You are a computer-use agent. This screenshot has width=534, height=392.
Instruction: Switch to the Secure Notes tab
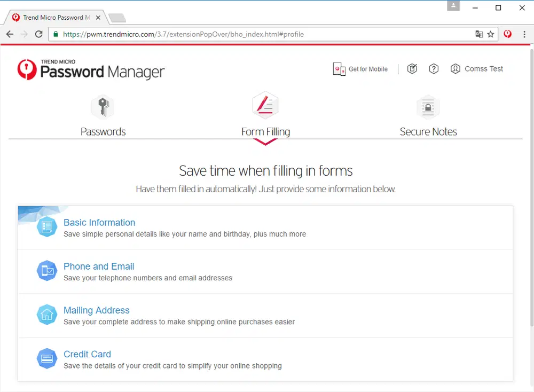tap(428, 132)
